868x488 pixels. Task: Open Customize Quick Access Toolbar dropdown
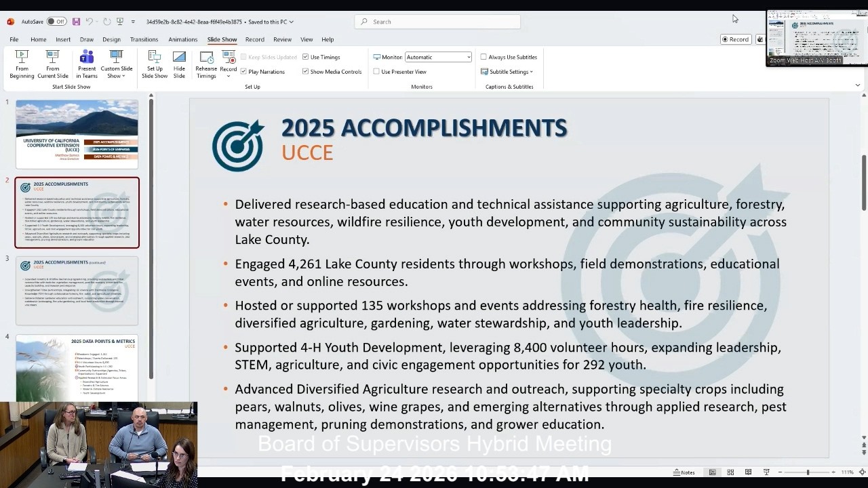pyautogui.click(x=133, y=22)
